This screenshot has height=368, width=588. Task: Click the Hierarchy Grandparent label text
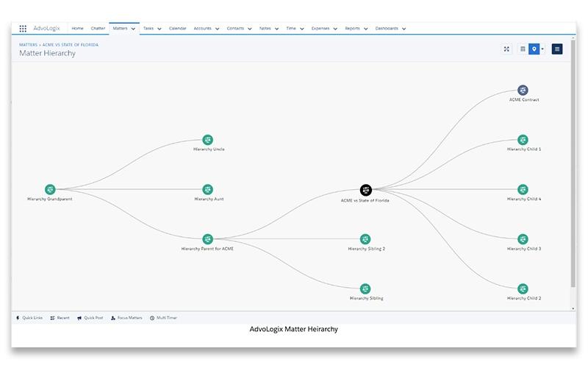50,199
